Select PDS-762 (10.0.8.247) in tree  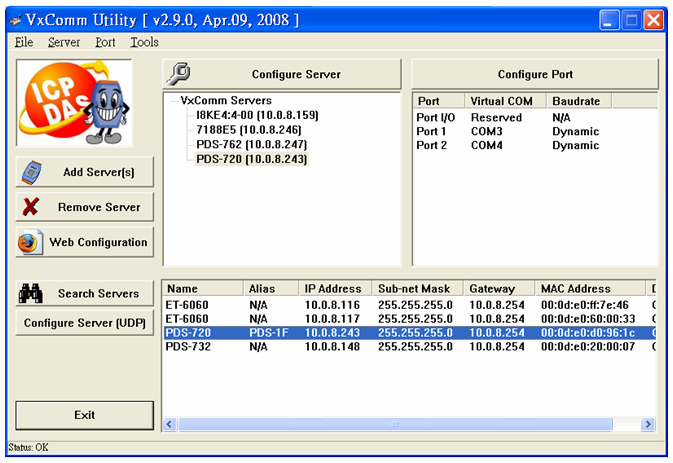pyautogui.click(x=252, y=144)
